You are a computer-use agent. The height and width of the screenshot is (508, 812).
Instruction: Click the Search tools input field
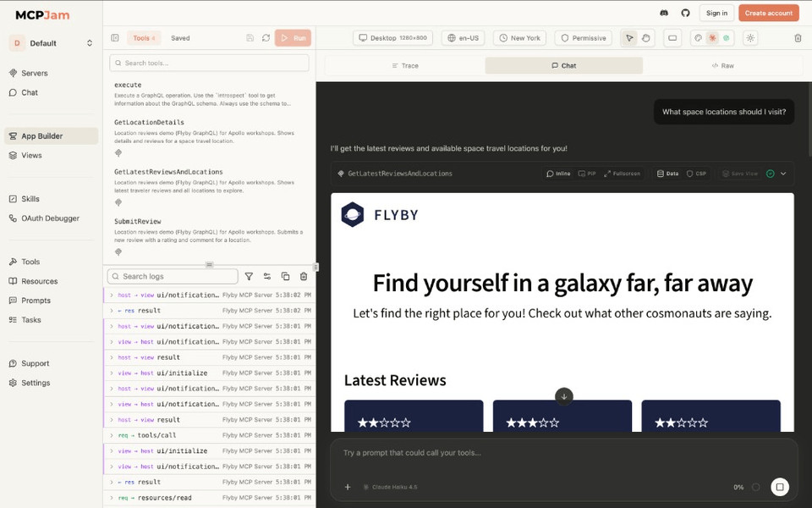[x=207, y=63]
